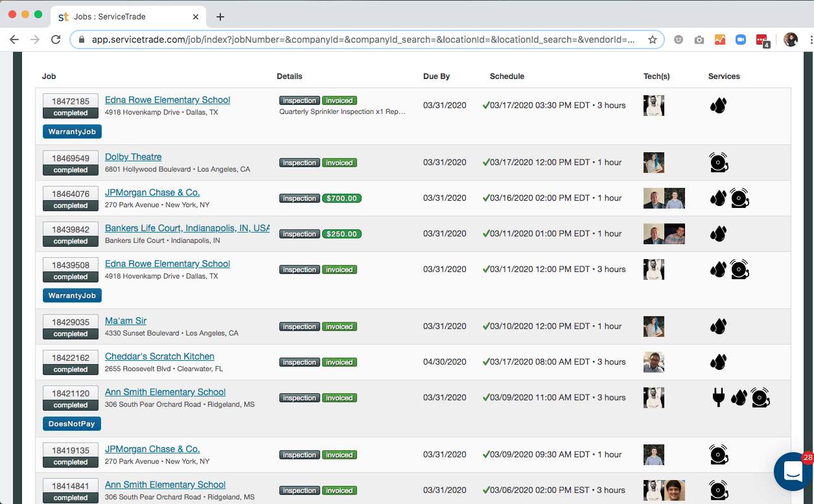
Task: Open the Dolby Theatre link
Action: 133,157
